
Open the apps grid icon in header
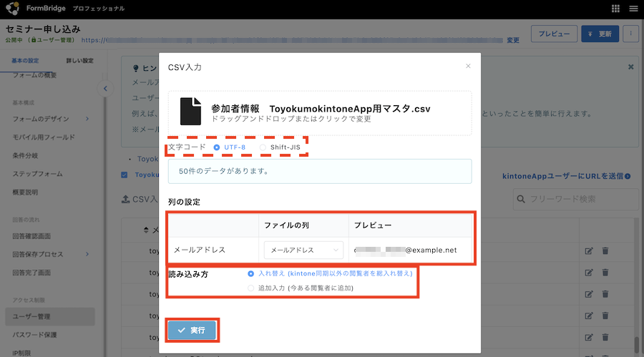(615, 9)
